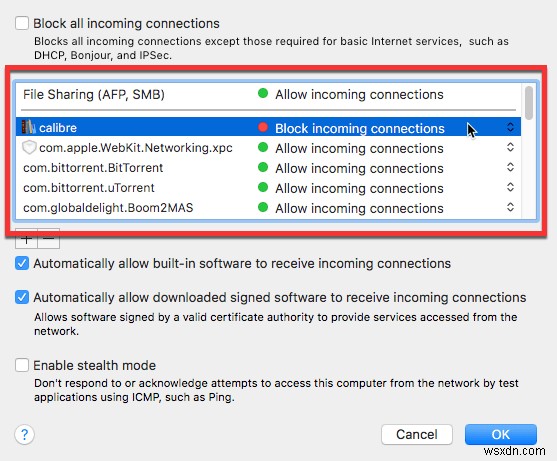
Task: Open calibre connection setting dropdown arrows
Action: pos(510,127)
